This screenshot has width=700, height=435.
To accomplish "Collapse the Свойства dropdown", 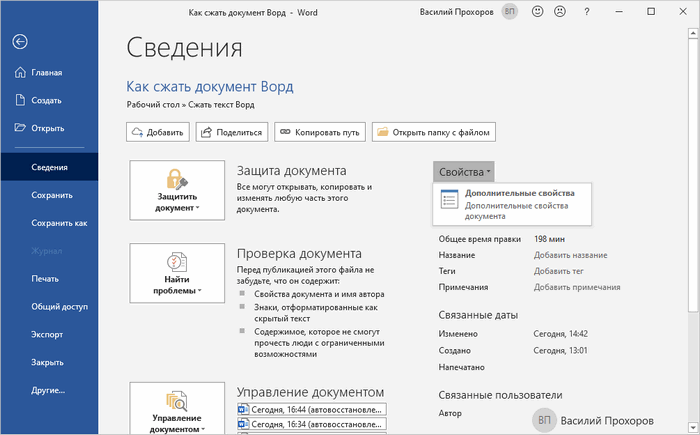I will [x=463, y=172].
